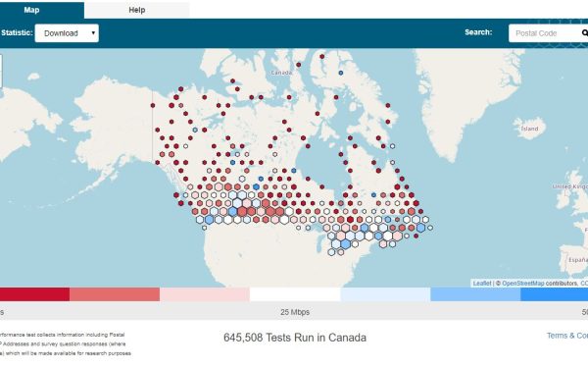Click the light pink legend swatch
Viewport: 588px width, 368px height.
click(x=205, y=294)
